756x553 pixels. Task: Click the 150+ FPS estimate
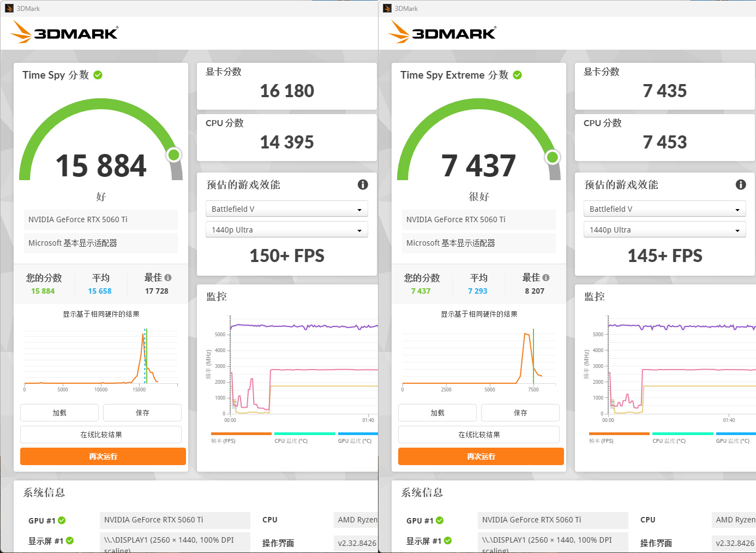(287, 255)
